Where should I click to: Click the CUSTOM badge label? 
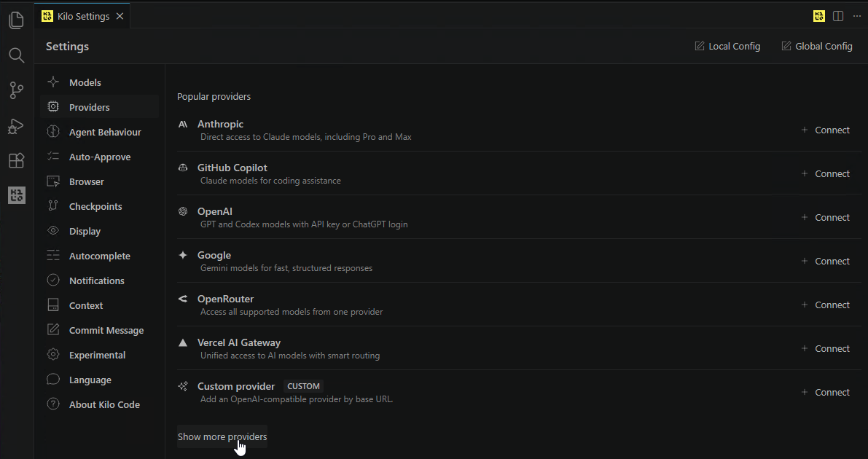tap(303, 386)
